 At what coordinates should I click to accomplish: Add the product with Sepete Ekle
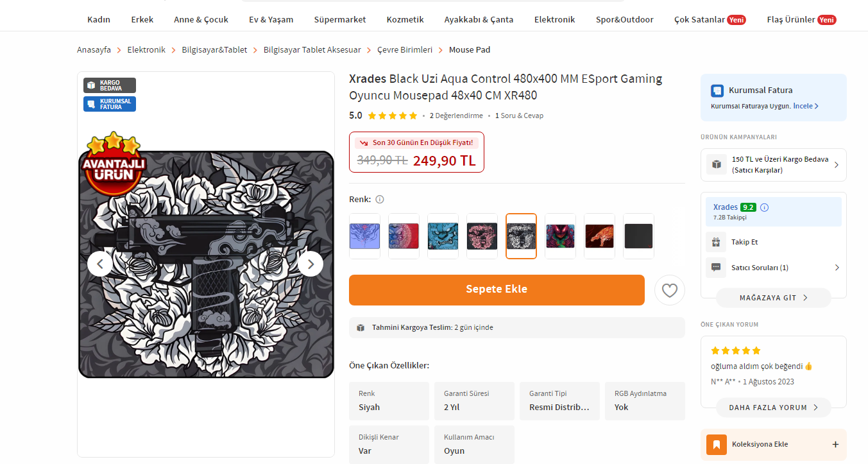(x=497, y=289)
